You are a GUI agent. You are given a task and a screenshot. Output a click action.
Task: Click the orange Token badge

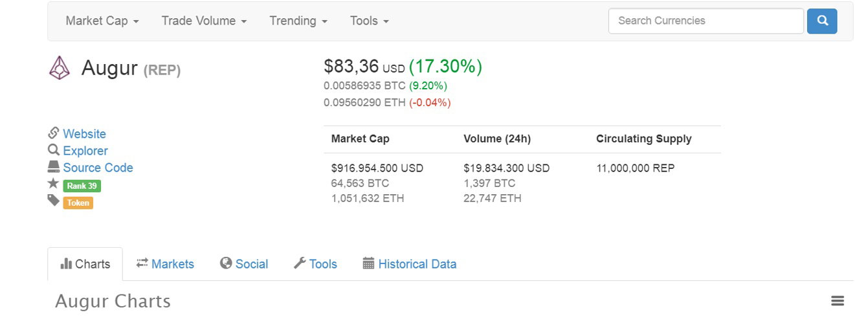78,203
